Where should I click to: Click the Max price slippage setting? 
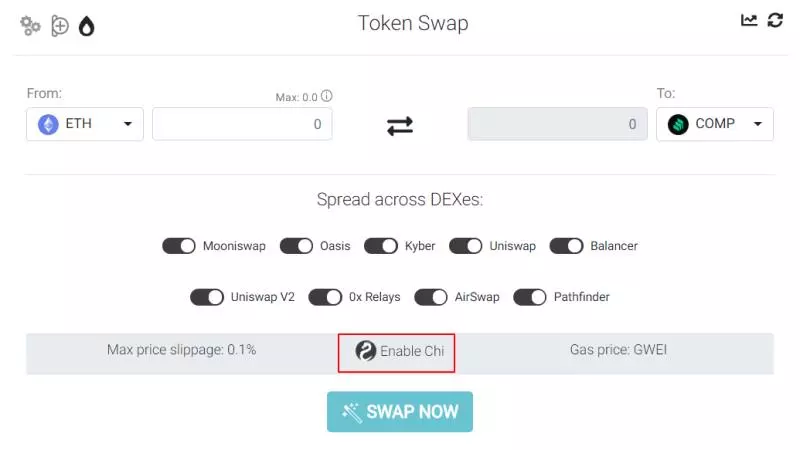[x=181, y=350]
